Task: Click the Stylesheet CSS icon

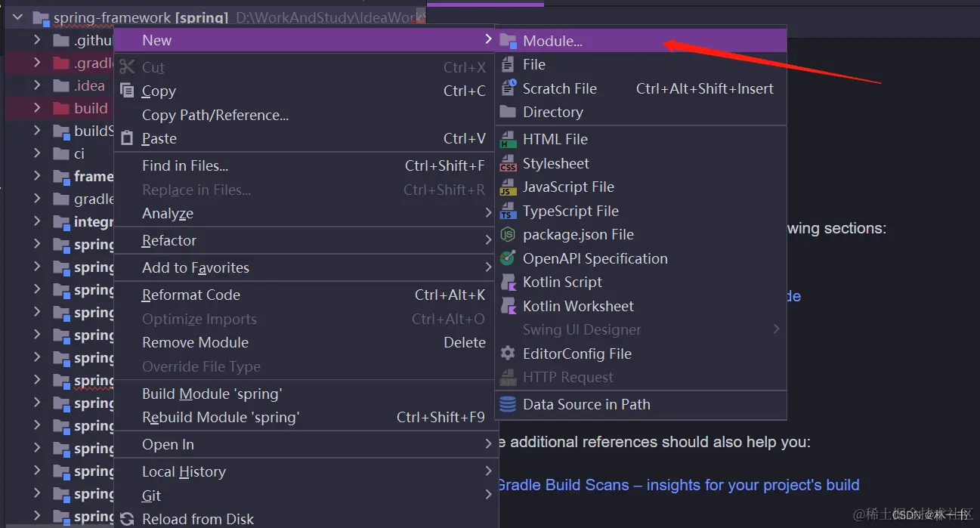Action: (508, 163)
